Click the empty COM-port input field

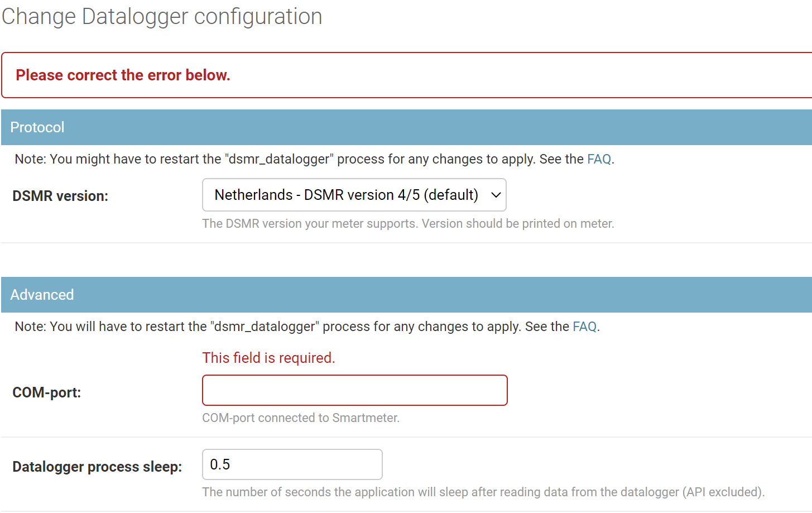354,390
